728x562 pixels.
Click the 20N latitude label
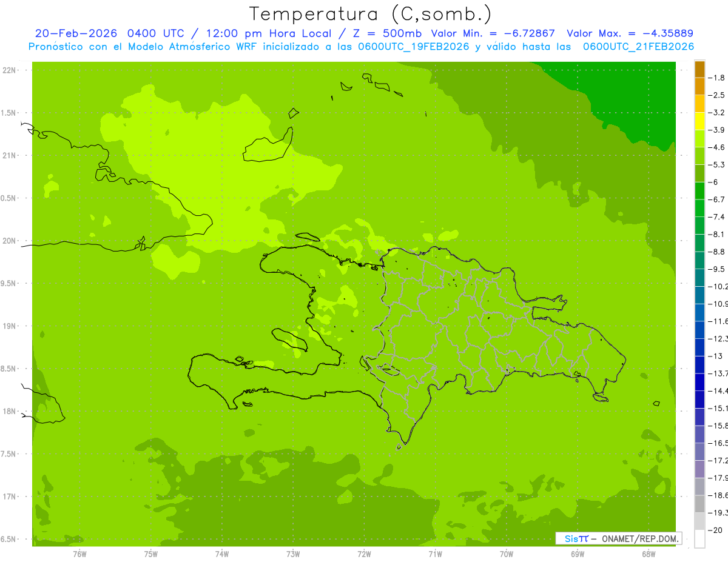pyautogui.click(x=9, y=241)
